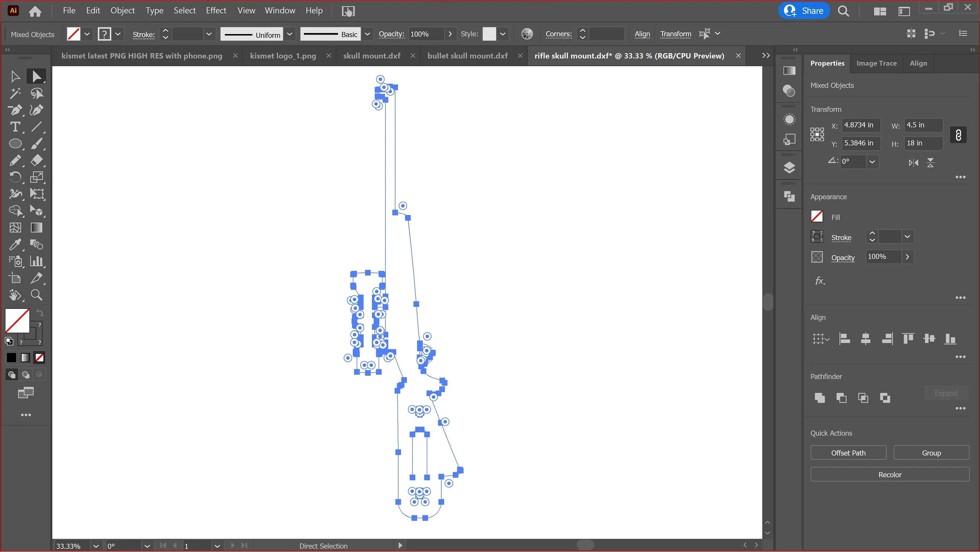Toggle constrain width and height proportions
980x552 pixels.
click(x=958, y=135)
